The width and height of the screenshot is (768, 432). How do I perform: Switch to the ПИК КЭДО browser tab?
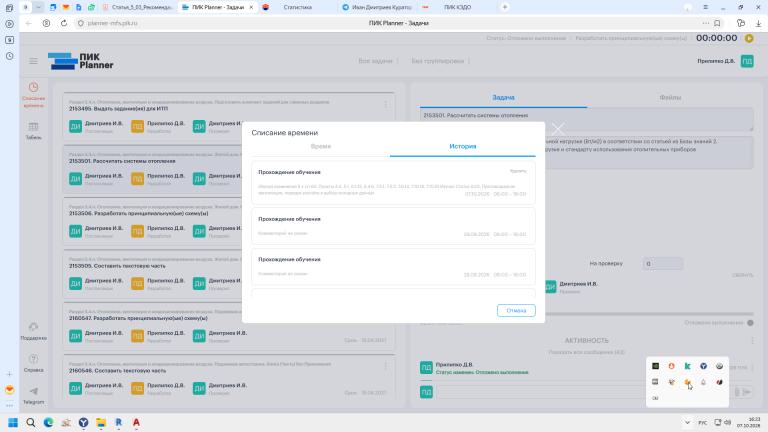pos(457,7)
